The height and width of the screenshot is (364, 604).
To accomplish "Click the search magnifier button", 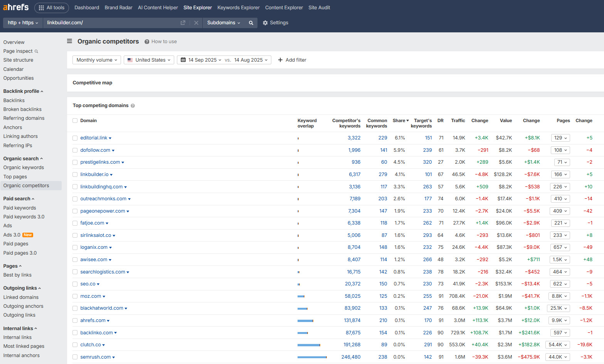I will (251, 23).
